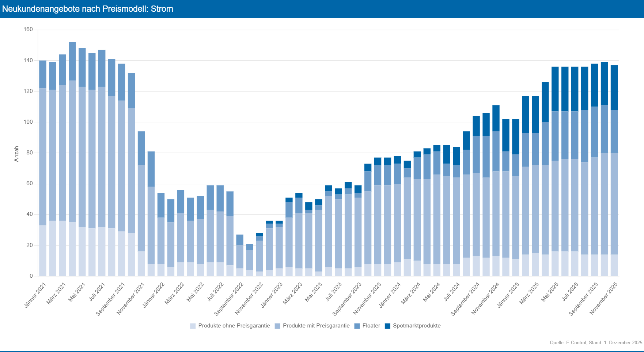Disable the Spotmarktprodukte legend entry

coord(416,326)
